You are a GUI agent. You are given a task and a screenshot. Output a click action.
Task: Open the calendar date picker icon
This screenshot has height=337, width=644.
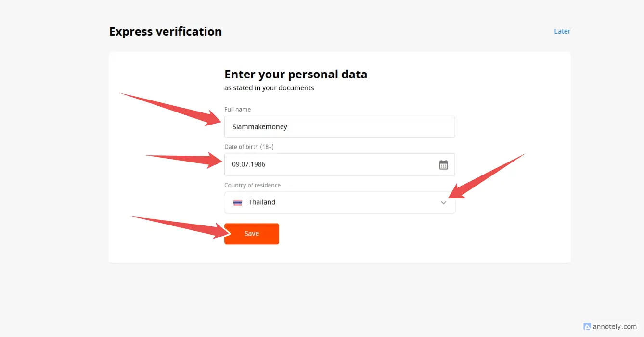[443, 165]
